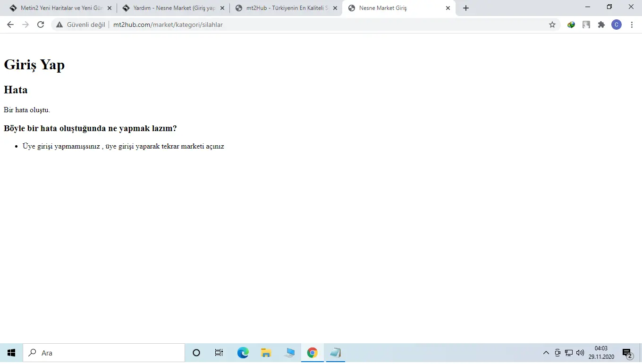The height and width of the screenshot is (364, 642).
Task: Click the 'Güvenli değil' security warning
Action: pyautogui.click(x=81, y=25)
